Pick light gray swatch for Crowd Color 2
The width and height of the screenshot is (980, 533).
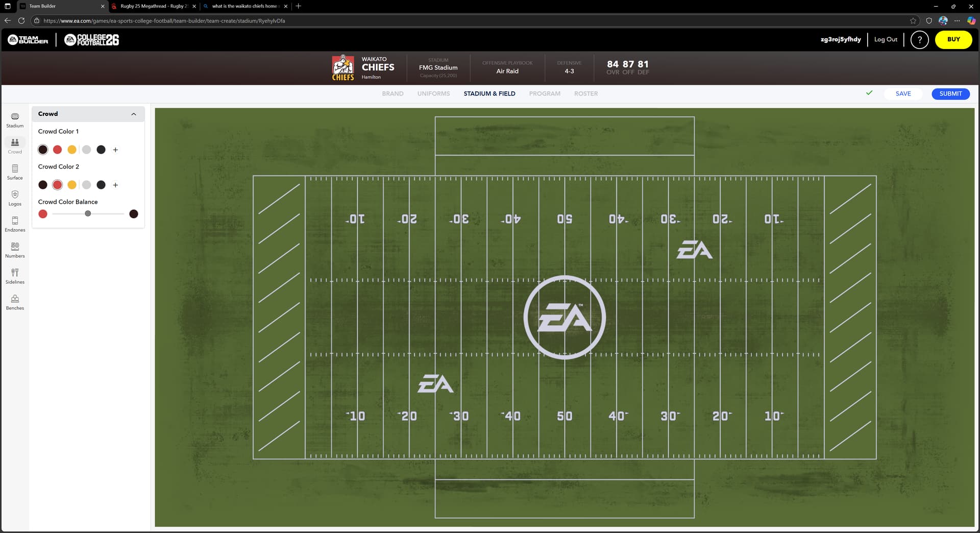[87, 185]
